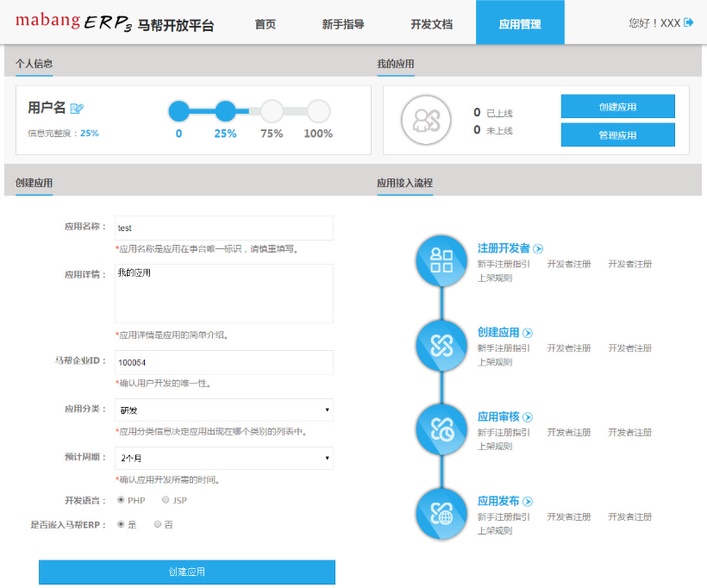Go to the 新手指导 tab
Viewport: 707px width, 588px height.
tap(343, 24)
